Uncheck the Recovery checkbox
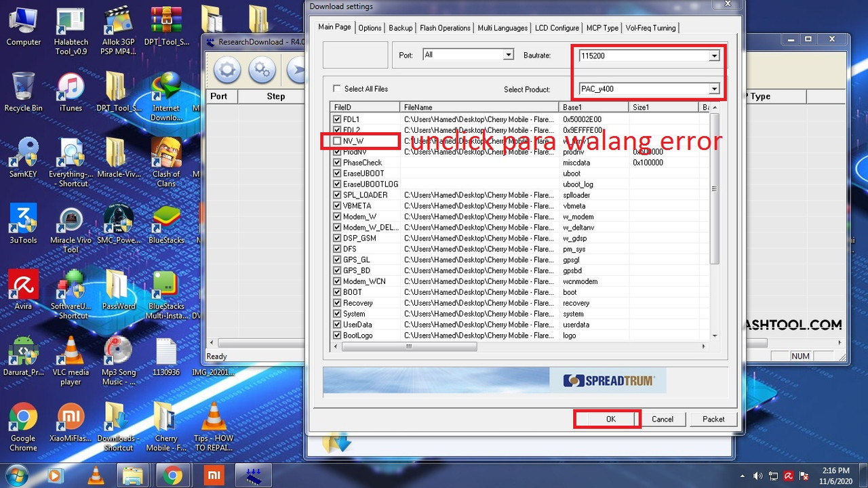The height and width of the screenshot is (488, 868). tap(338, 303)
